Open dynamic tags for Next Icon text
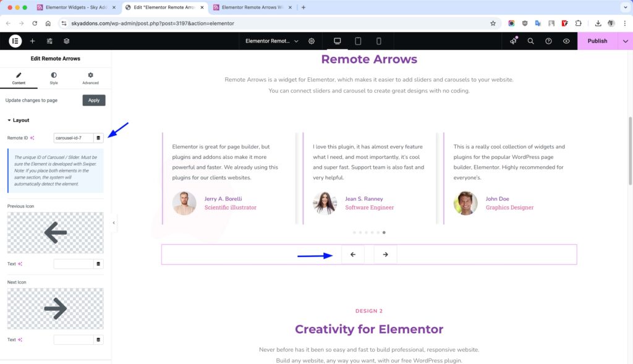633x364 pixels. tap(98, 340)
